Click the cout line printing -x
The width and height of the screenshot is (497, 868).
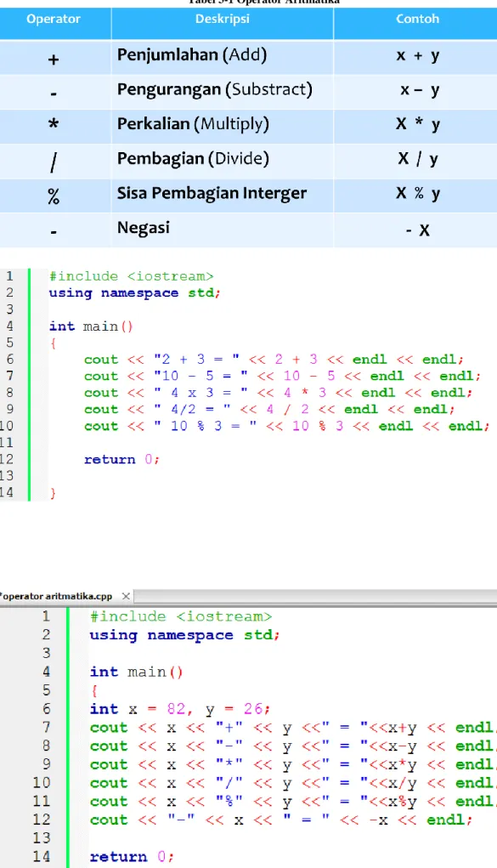(281, 820)
